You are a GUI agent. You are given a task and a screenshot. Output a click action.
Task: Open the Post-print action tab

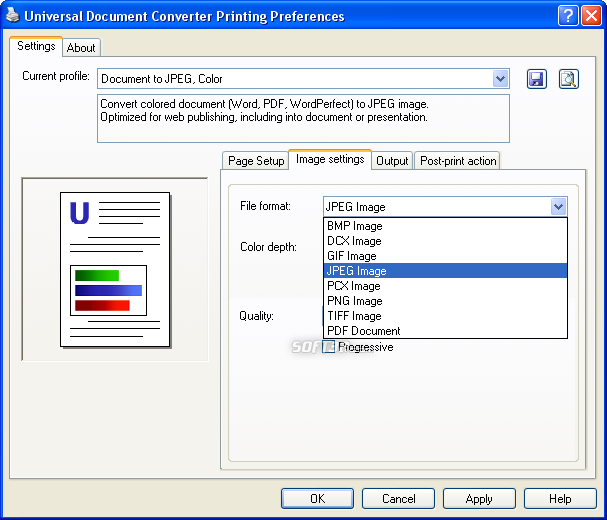(458, 161)
